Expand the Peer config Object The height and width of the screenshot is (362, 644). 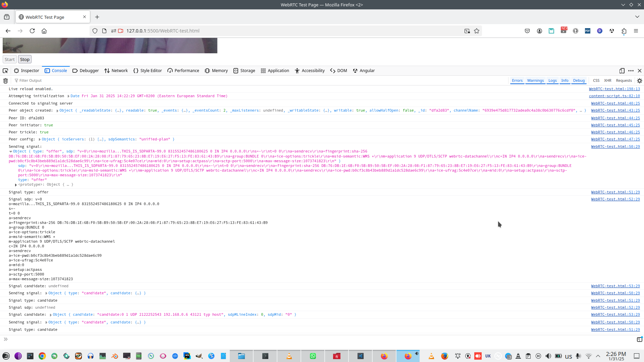(40, 139)
